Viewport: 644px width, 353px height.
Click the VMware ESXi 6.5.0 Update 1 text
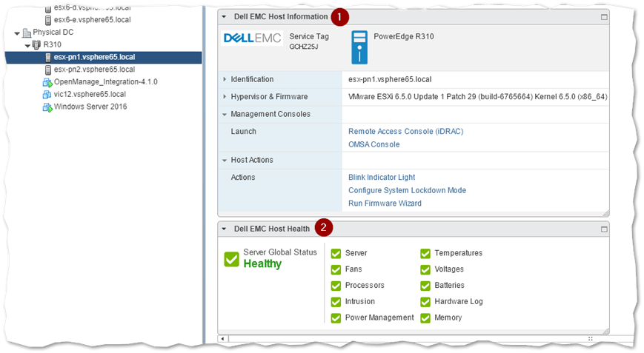(x=478, y=97)
